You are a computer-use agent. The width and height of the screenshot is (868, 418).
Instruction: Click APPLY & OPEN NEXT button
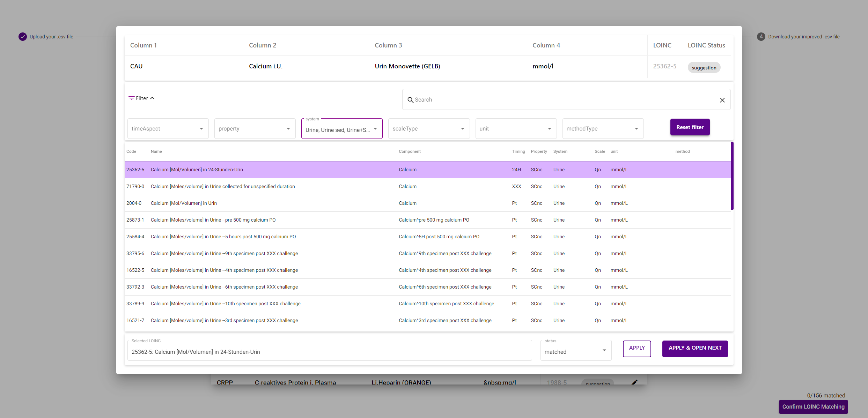[695, 348]
